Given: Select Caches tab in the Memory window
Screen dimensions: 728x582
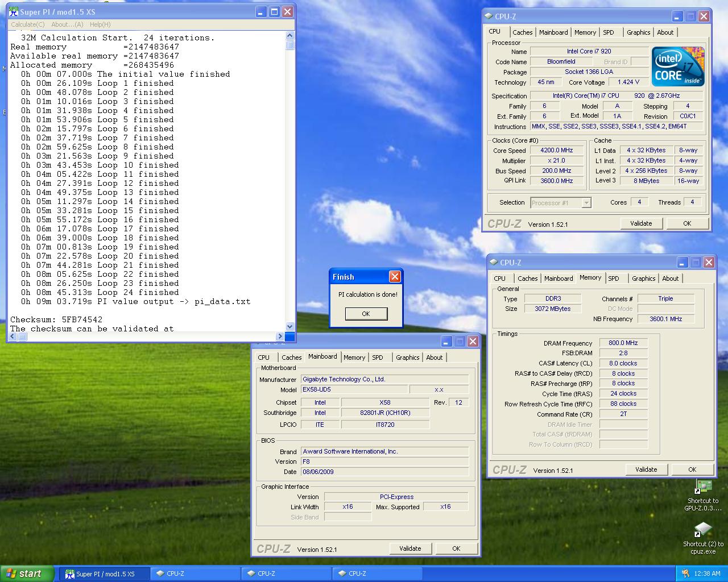Looking at the screenshot, I should (x=527, y=278).
